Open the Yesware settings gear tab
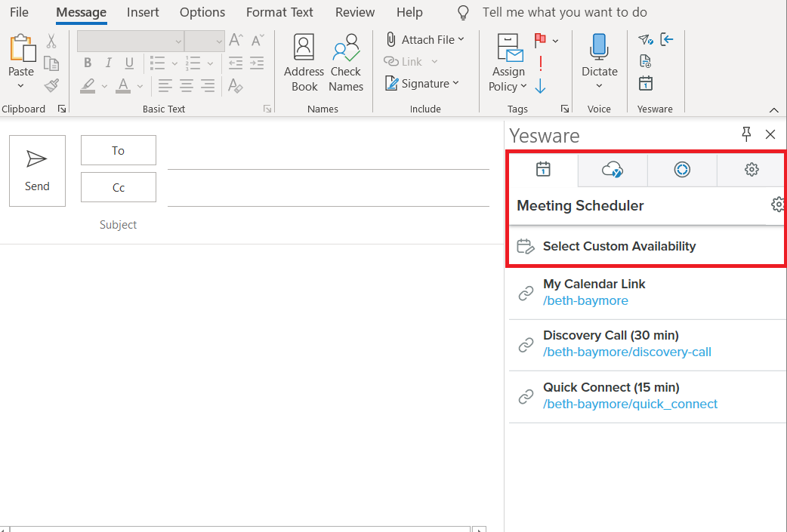The height and width of the screenshot is (532, 787). coord(752,170)
